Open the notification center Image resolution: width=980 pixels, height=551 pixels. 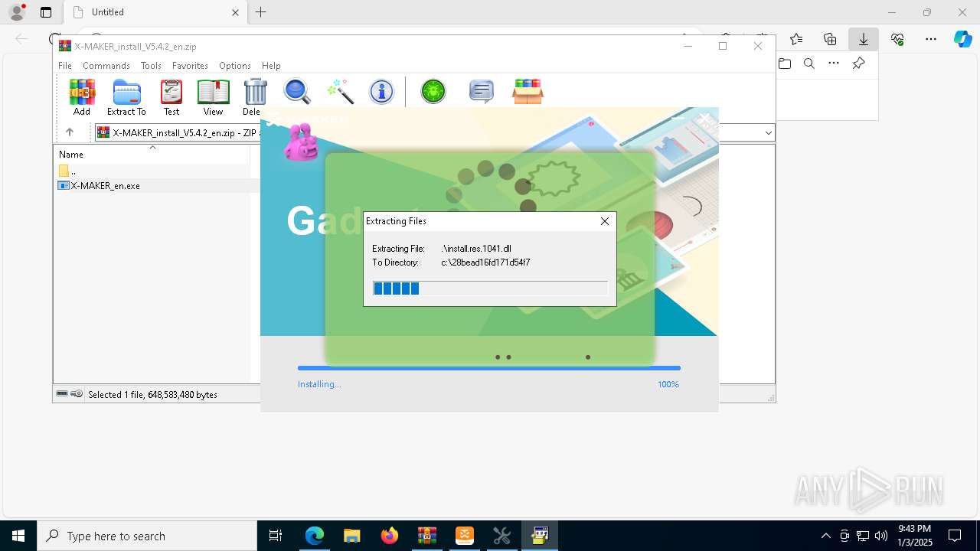click(x=955, y=536)
